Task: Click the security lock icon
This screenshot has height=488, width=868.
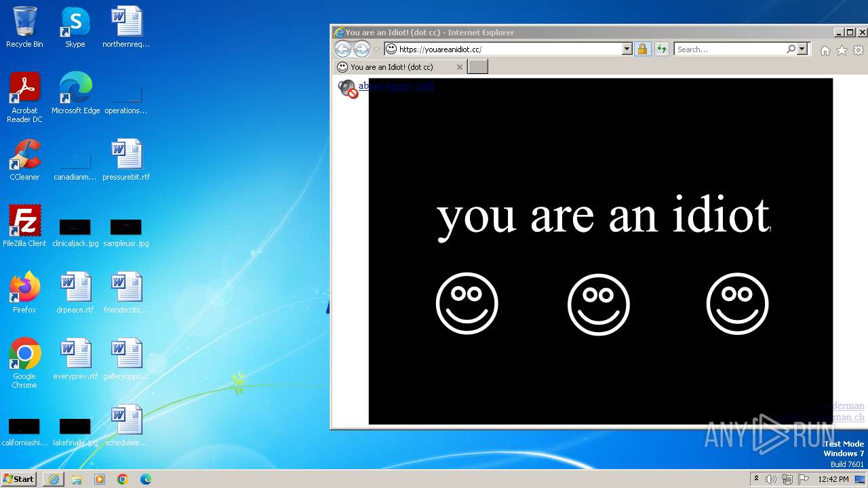Action: (x=642, y=49)
